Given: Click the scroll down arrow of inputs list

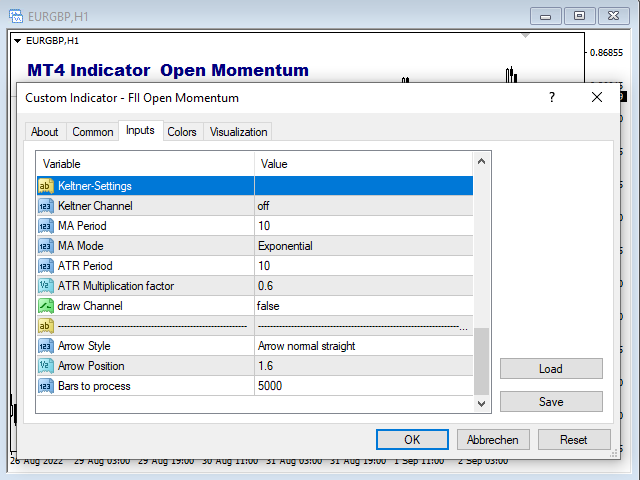Looking at the screenshot, I should click(481, 404).
